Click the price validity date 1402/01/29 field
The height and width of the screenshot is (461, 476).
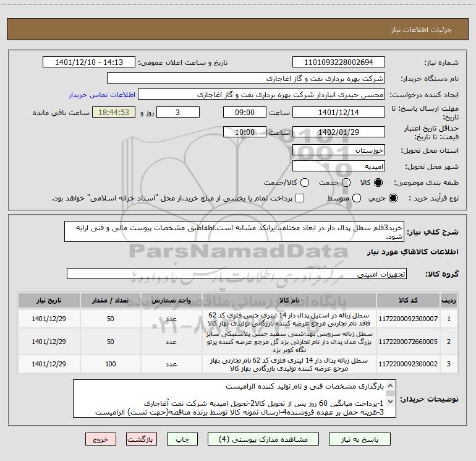click(339, 132)
